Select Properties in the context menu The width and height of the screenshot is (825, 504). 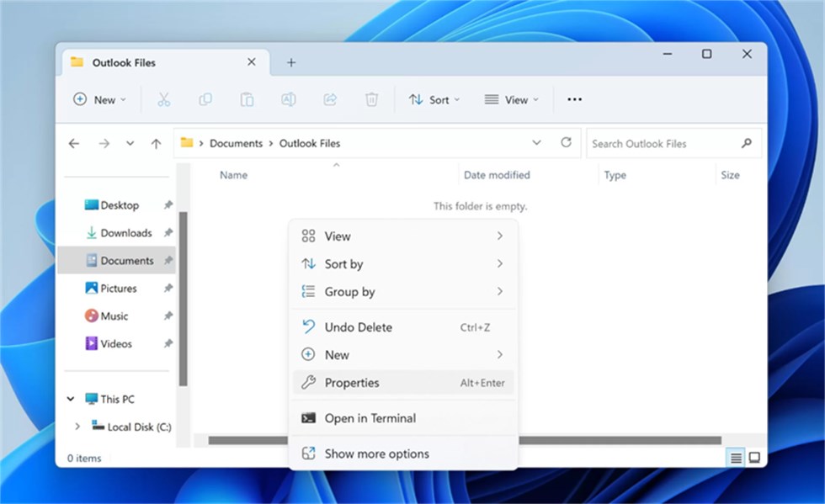[352, 383]
